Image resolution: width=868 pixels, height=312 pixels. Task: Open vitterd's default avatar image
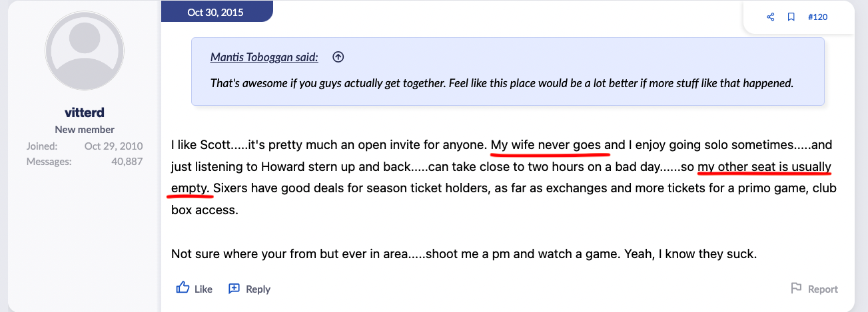coord(85,60)
